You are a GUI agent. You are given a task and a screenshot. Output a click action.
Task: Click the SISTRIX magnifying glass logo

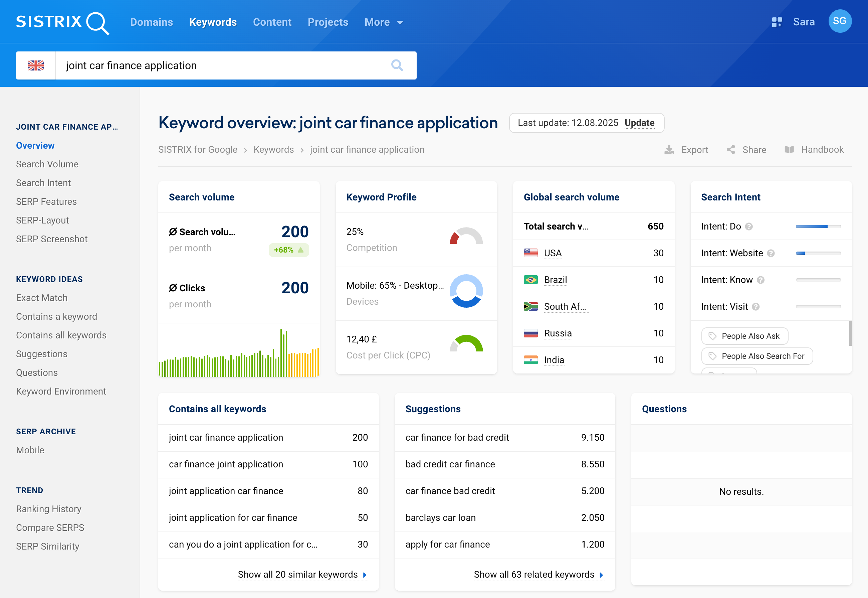pyautogui.click(x=98, y=22)
